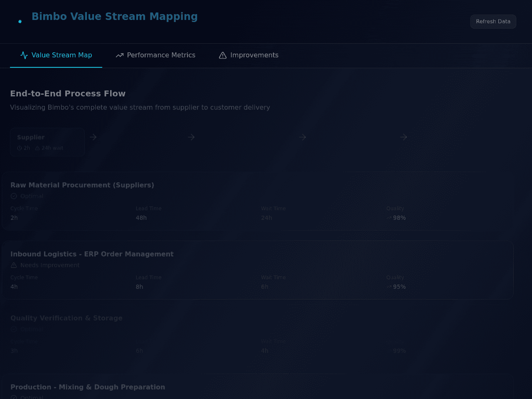This screenshot has width=532, height=399.
Task: Open the Inbound Logistics - ERP Order Management card title
Action: tap(92, 254)
